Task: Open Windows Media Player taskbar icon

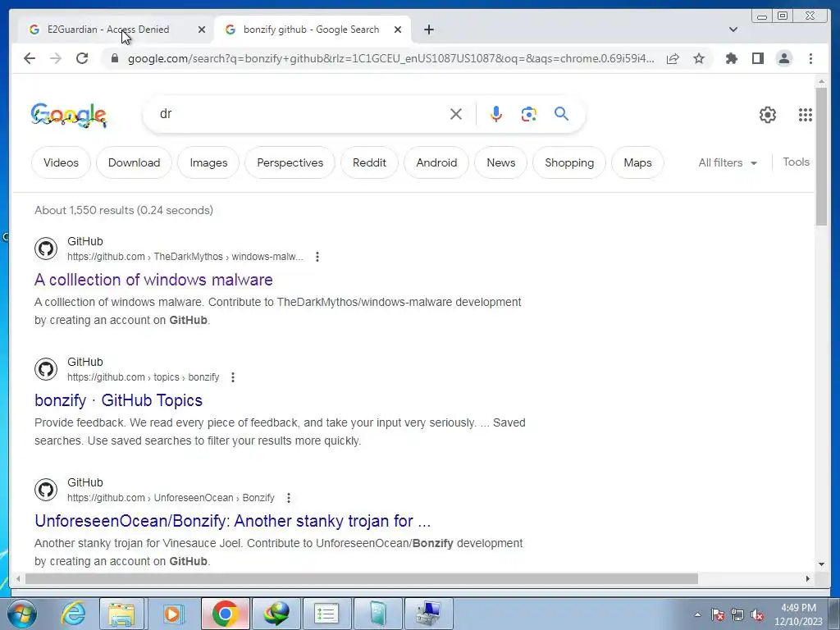Action: (x=172, y=614)
